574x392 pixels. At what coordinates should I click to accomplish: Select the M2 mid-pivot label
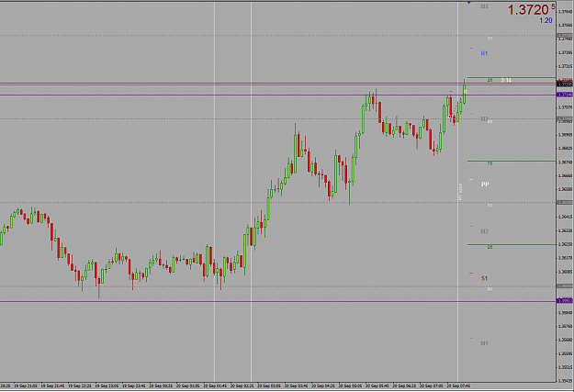tap(484, 231)
